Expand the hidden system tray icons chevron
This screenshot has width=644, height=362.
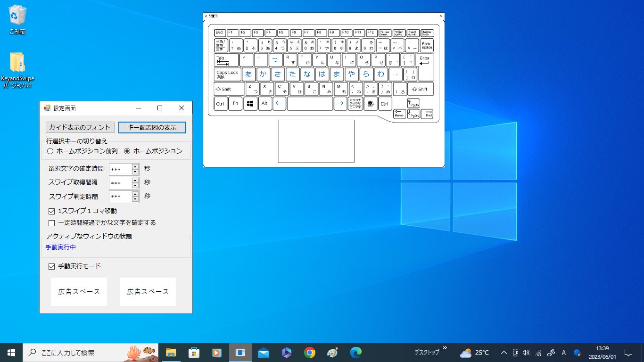pos(504,353)
